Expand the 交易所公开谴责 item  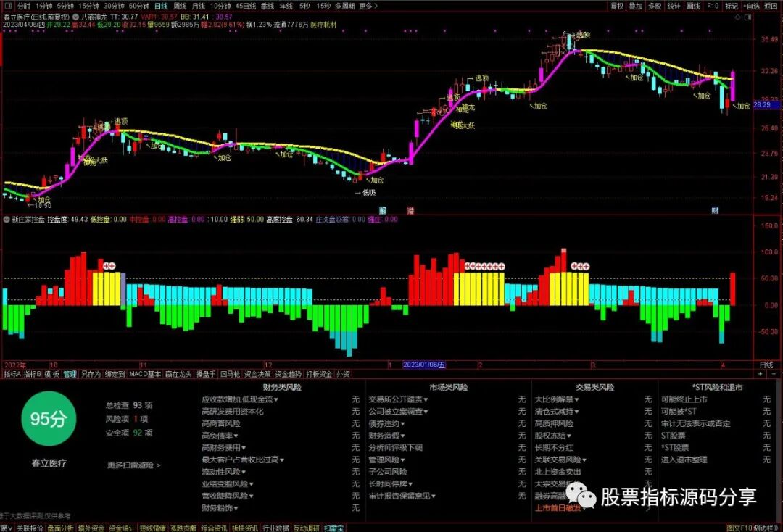[426, 400]
